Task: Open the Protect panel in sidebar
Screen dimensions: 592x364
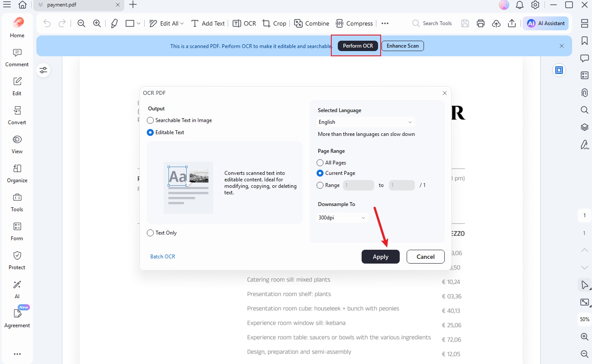Action: point(17,261)
